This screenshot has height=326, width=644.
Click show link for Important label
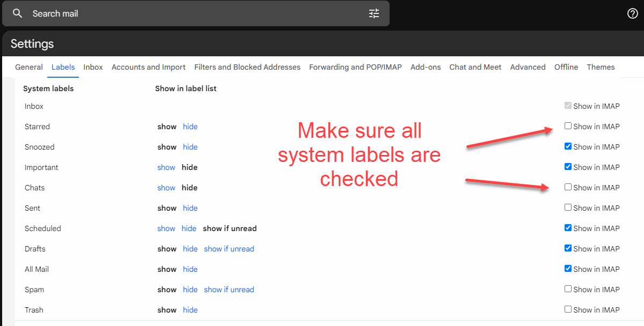pos(166,167)
